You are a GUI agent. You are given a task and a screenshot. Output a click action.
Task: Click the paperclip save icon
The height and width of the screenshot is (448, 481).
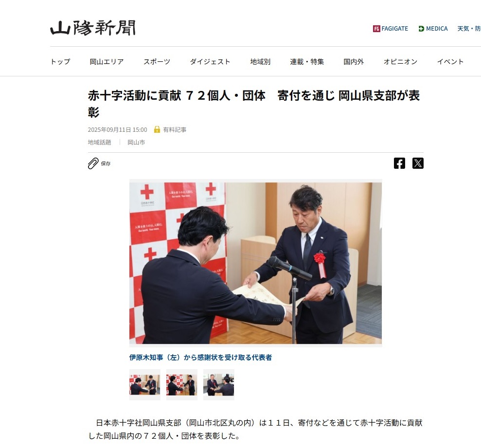tap(93, 163)
